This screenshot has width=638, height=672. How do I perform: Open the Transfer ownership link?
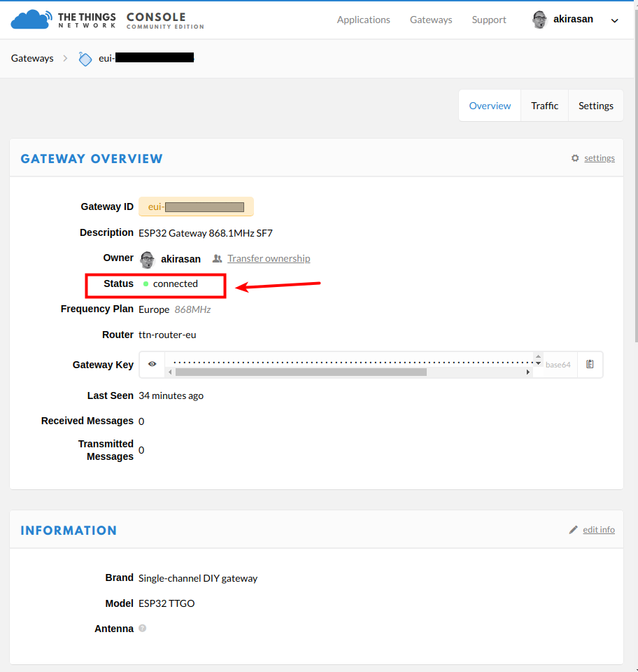click(x=269, y=258)
